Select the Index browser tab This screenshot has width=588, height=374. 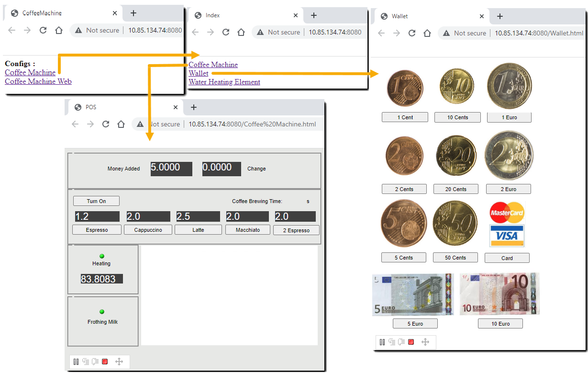click(x=245, y=15)
